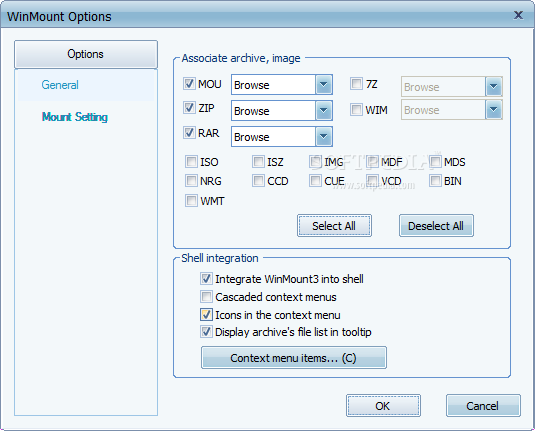Uncheck the MOU association checkbox
The width and height of the screenshot is (535, 431).
click(189, 84)
